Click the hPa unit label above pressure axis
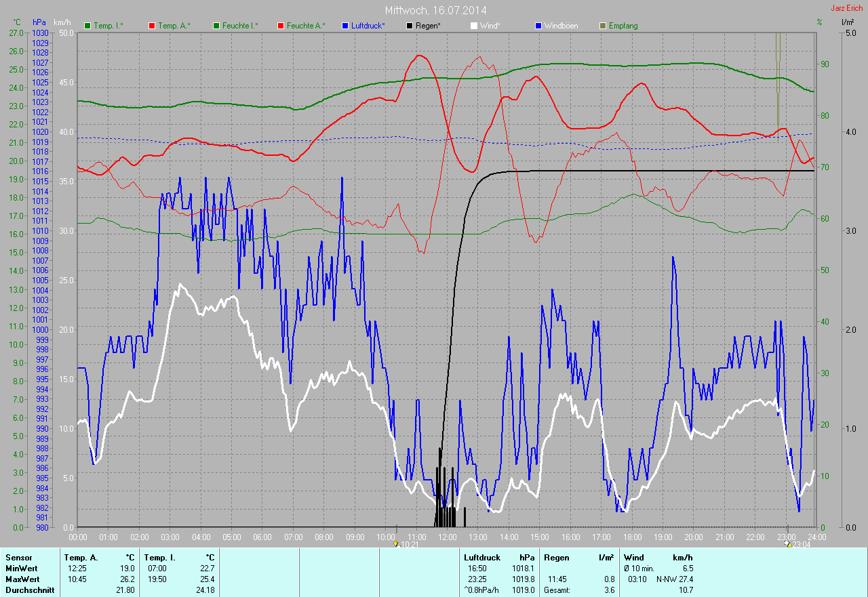Viewport: 868px width, 597px height. (x=39, y=22)
